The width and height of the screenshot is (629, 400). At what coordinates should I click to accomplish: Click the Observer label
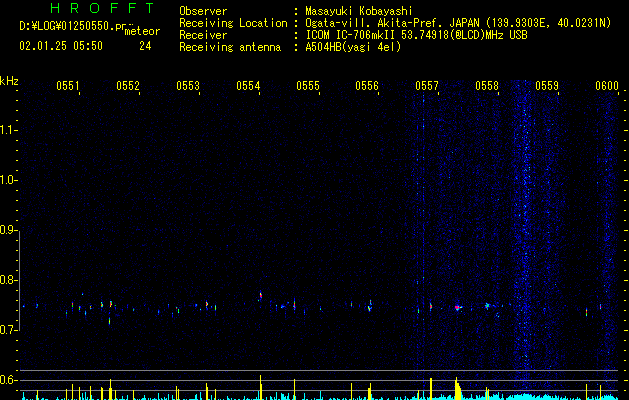(203, 11)
